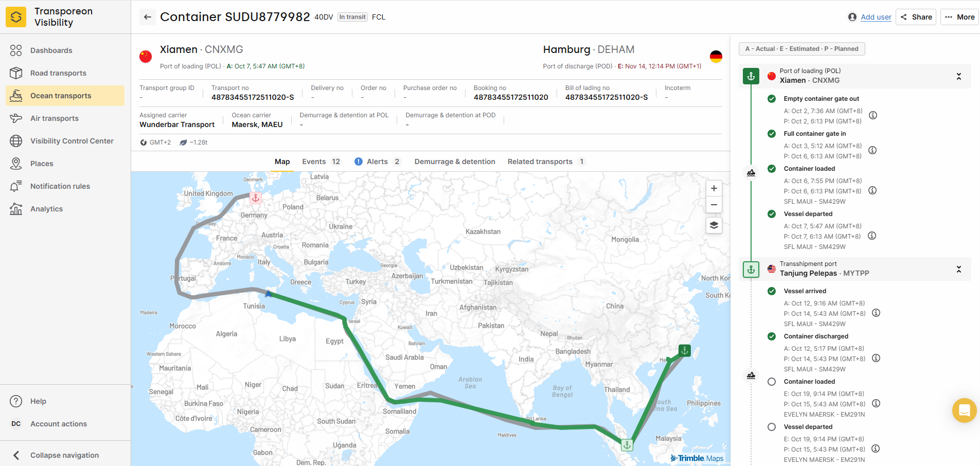Show info for Xiamen Vessel departed event
The image size is (980, 466).
click(x=872, y=236)
